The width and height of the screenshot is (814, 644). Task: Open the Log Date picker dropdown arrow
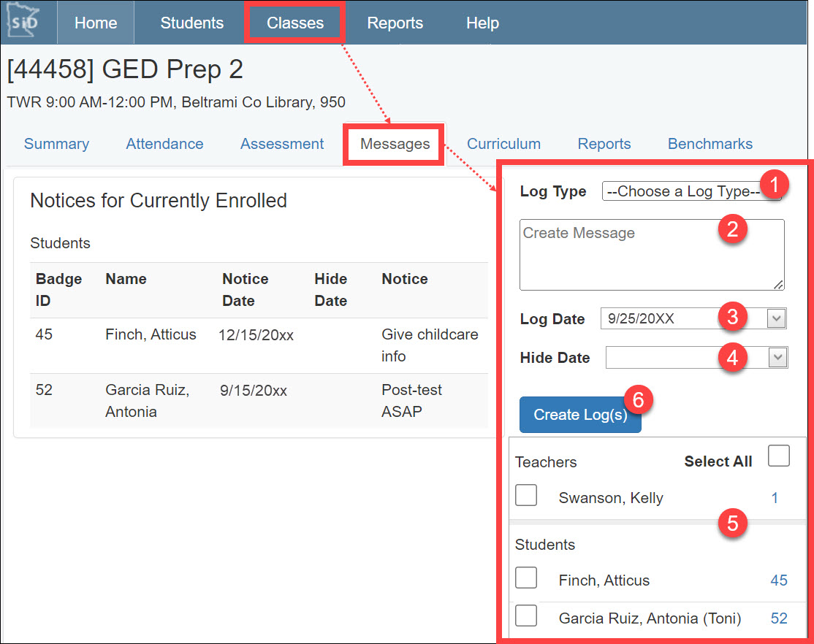coord(777,318)
